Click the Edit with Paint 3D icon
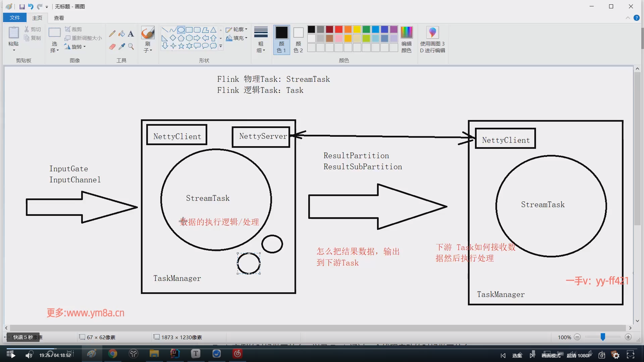Viewport: 644px width, 362px height. [432, 33]
